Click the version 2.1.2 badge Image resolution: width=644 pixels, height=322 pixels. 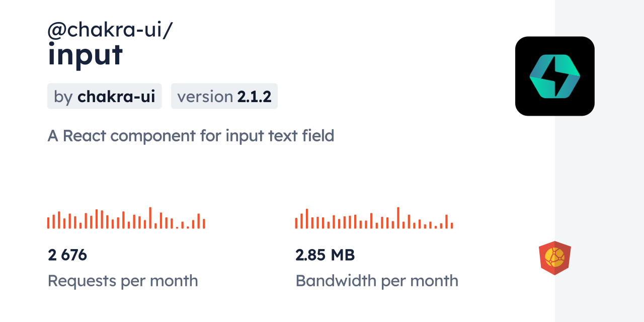click(x=224, y=96)
